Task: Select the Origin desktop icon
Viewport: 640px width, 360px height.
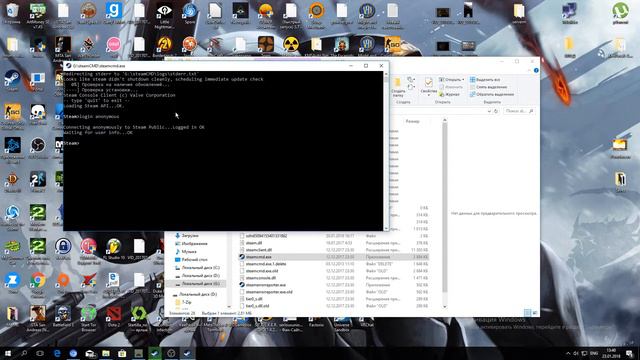Action: (x=63, y=282)
